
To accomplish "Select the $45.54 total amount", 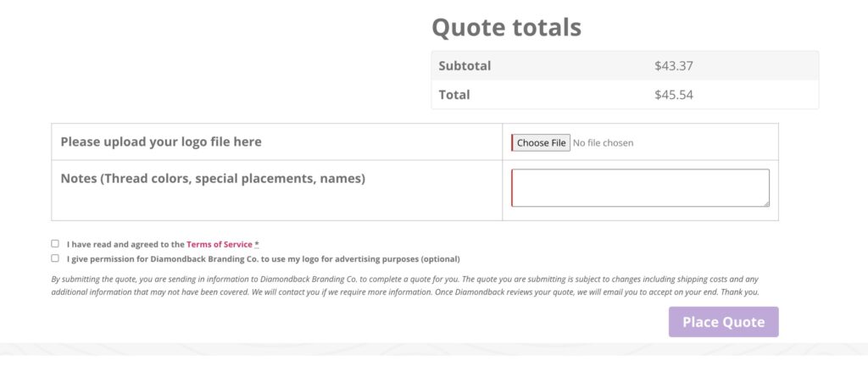I will 674,95.
